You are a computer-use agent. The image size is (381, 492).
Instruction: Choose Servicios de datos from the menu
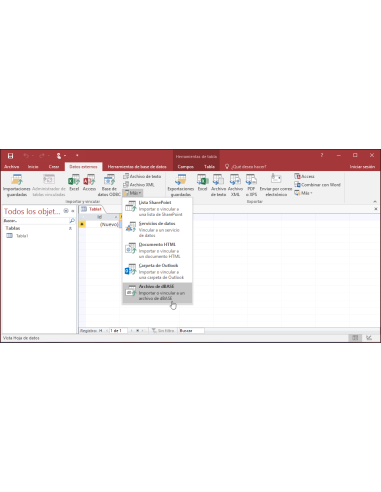coord(157,229)
